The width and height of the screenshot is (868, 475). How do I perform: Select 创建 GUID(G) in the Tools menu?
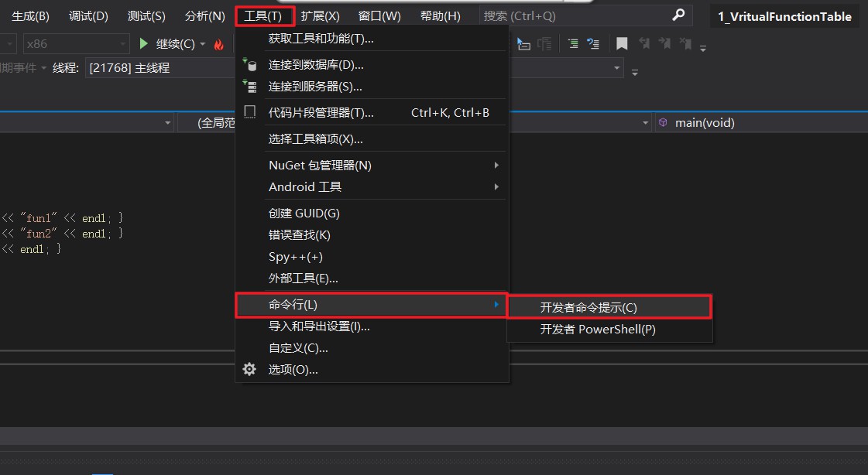coord(305,213)
